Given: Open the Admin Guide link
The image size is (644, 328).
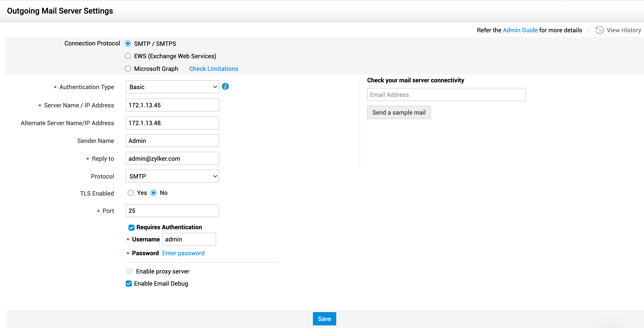Looking at the screenshot, I should point(520,30).
